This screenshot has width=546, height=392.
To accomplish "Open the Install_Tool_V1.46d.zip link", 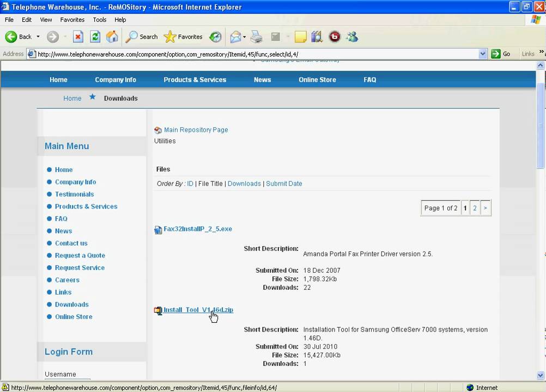I will [x=198, y=310].
